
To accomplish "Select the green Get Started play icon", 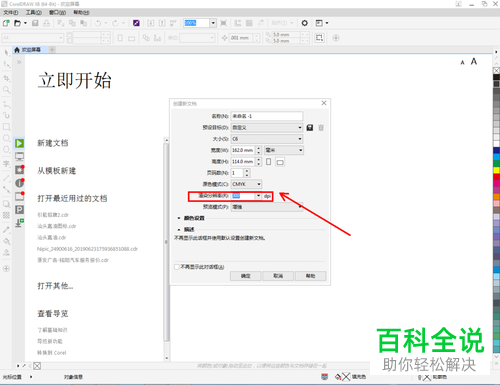I will click(x=19, y=143).
